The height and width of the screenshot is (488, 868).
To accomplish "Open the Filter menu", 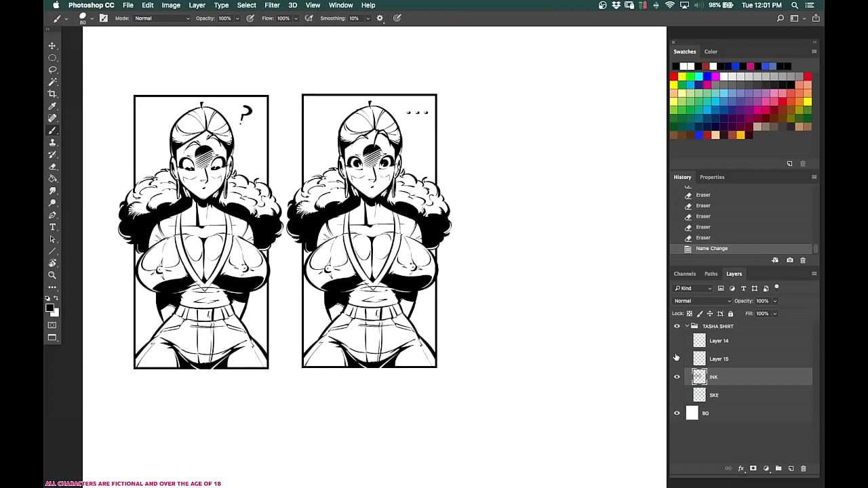I will pos(272,5).
